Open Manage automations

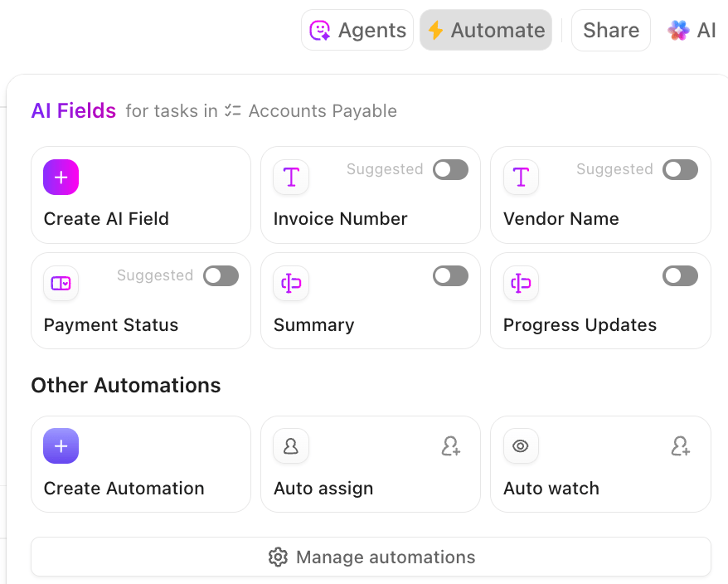click(x=371, y=557)
